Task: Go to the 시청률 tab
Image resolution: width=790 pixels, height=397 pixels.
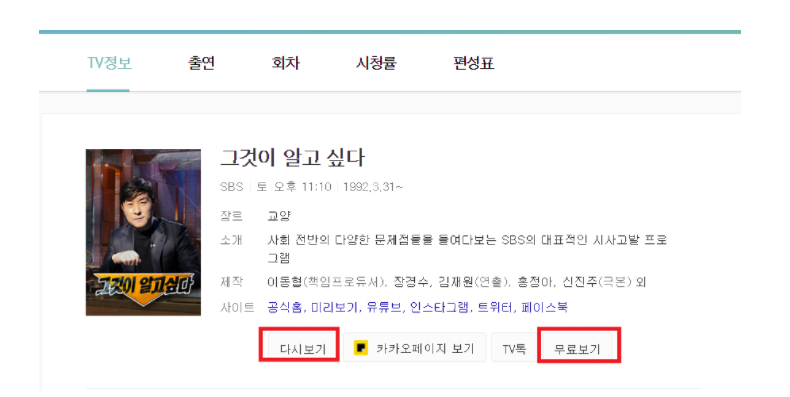Action: [376, 63]
